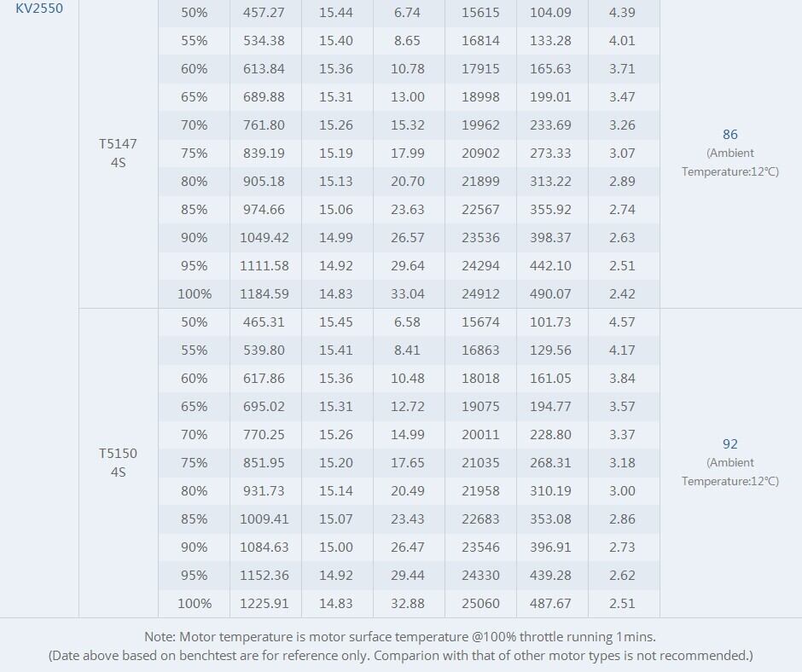
Task: Click the motor temperature note text
Action: [x=400, y=636]
